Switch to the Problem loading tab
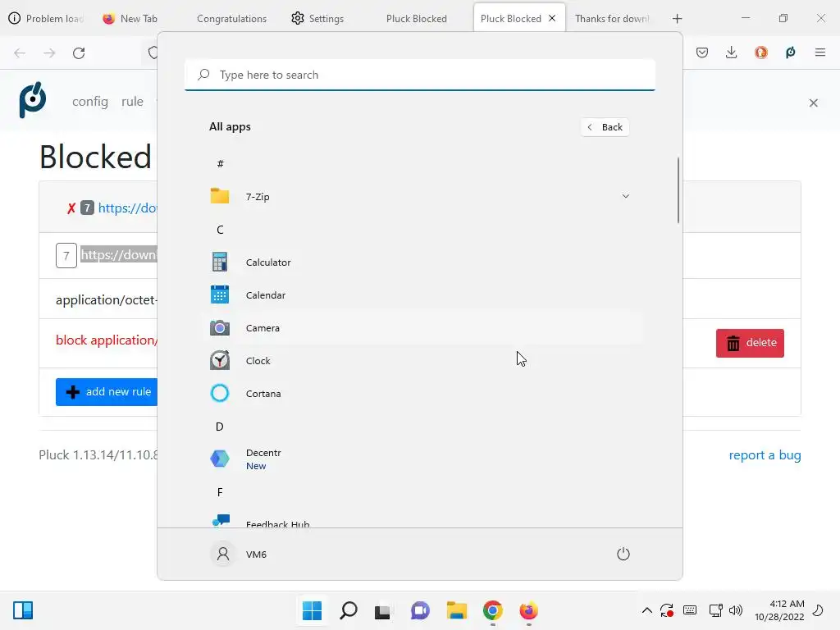The height and width of the screenshot is (630, 840). point(47,19)
